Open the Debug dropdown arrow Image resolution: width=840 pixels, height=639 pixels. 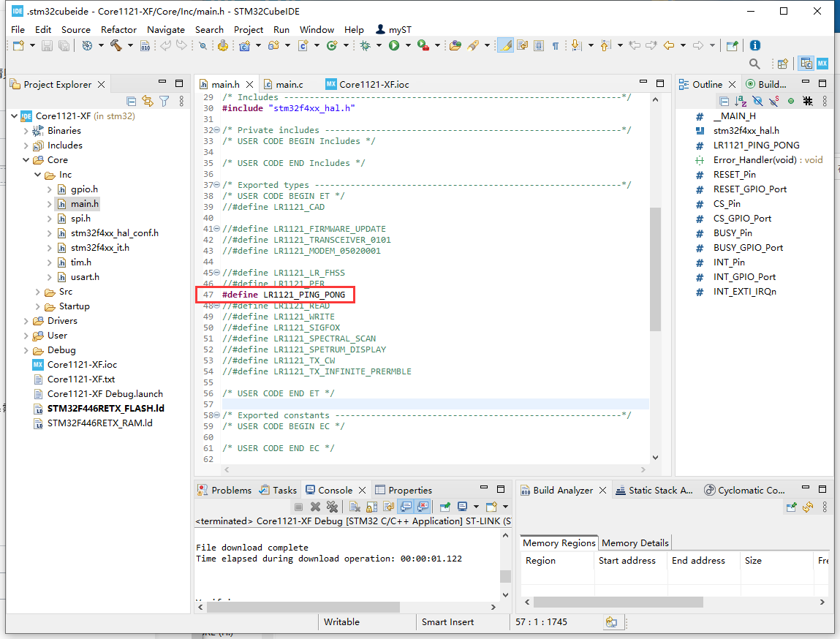379,45
